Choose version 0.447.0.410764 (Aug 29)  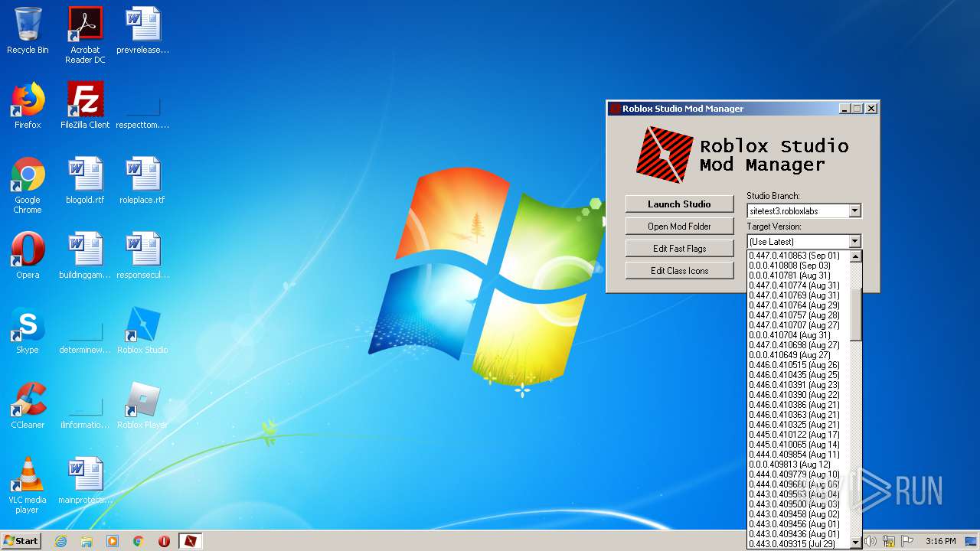(799, 305)
